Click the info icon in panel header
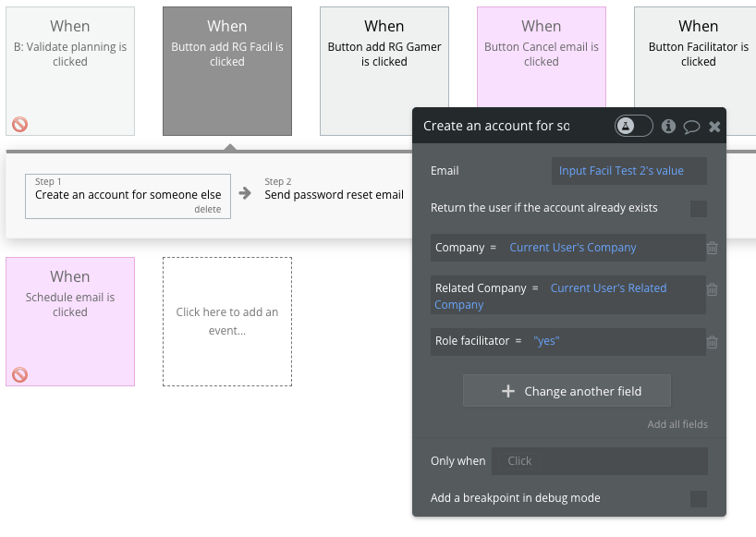 tap(668, 127)
